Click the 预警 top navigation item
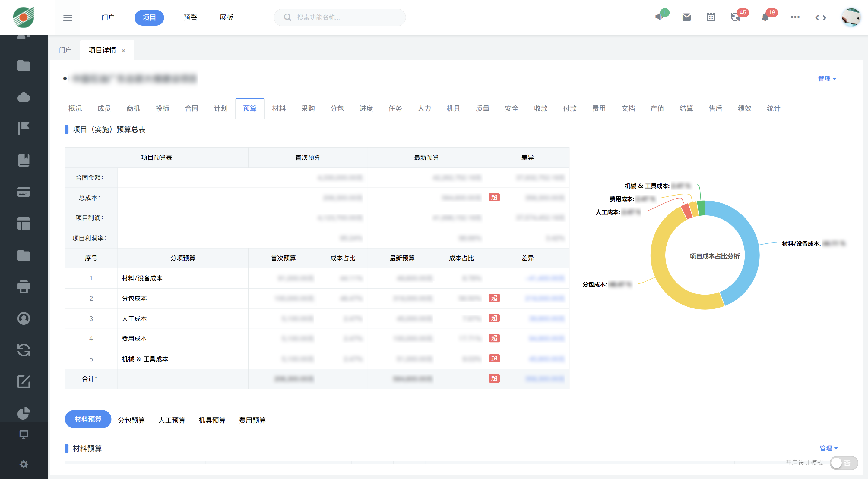The width and height of the screenshot is (868, 479). pyautogui.click(x=190, y=17)
